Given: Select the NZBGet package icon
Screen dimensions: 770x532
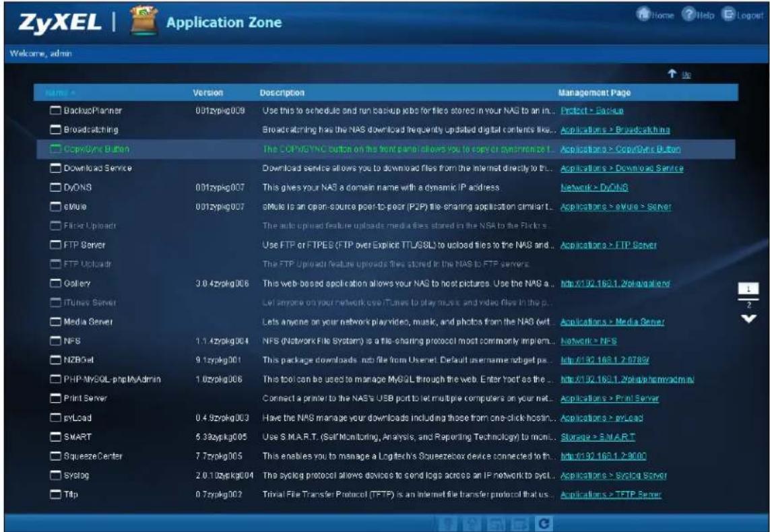Looking at the screenshot, I should [55, 360].
